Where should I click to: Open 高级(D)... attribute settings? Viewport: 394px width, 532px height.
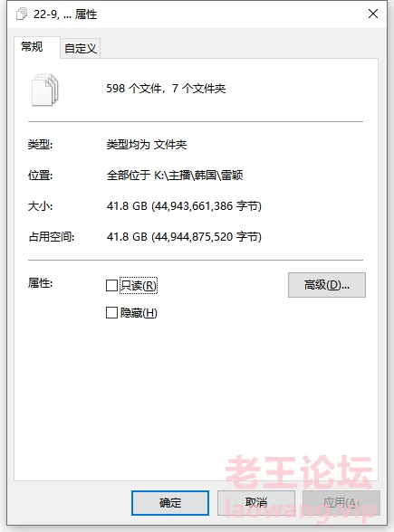[327, 285]
